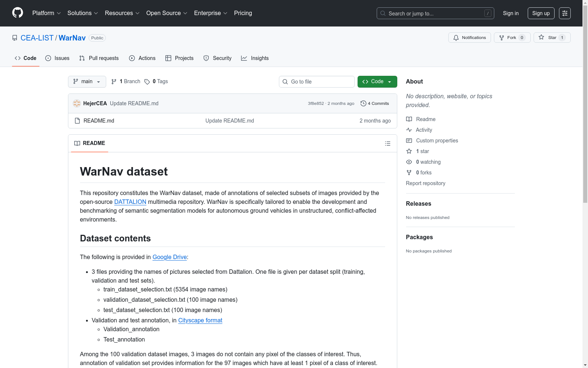Click the pulse icon next to Activity
This screenshot has height=368, width=588.
[x=409, y=130]
